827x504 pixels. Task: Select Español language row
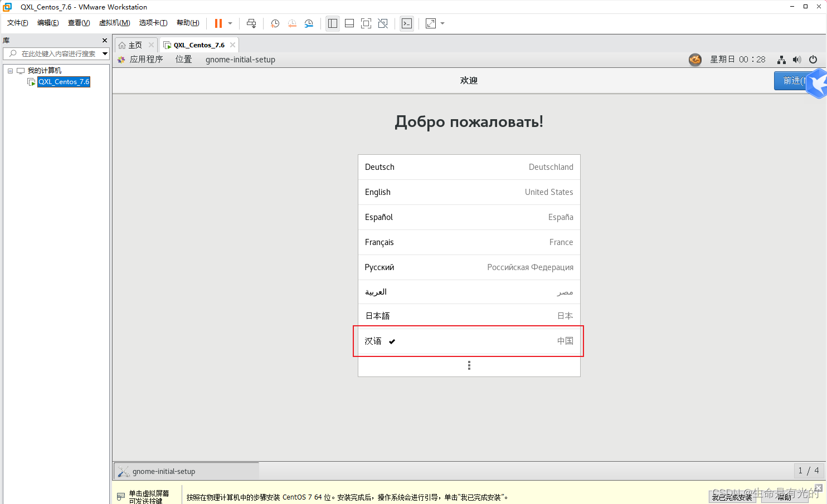[469, 217]
